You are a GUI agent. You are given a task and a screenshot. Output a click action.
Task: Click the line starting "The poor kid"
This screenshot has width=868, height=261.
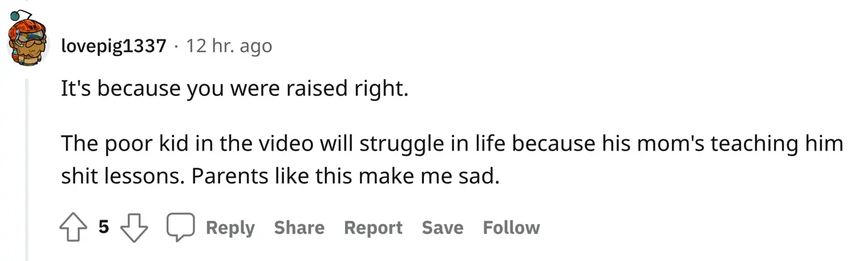pyautogui.click(x=452, y=144)
